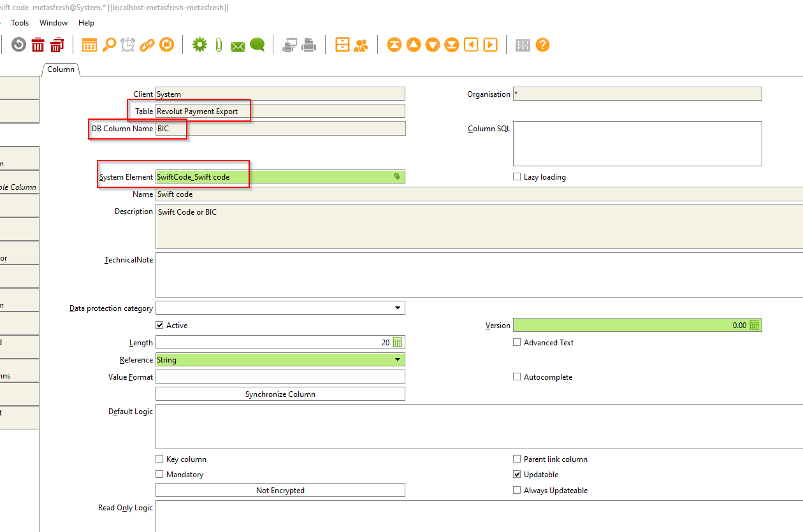Click the green gear process icon
Screen dimensions: 803x532
pyautogui.click(x=199, y=45)
